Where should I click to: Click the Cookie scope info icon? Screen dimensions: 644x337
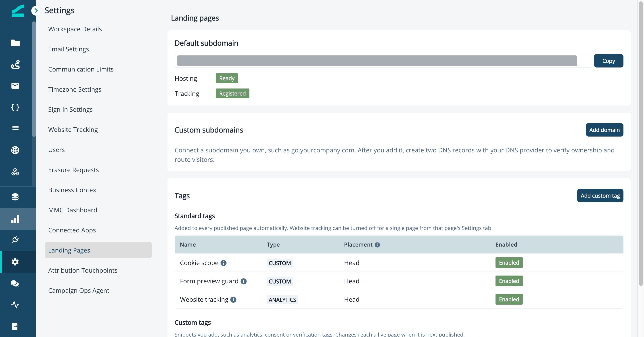224,263
